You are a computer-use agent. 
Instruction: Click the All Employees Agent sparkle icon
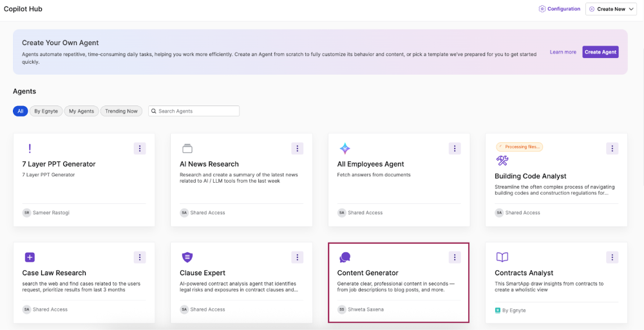345,149
